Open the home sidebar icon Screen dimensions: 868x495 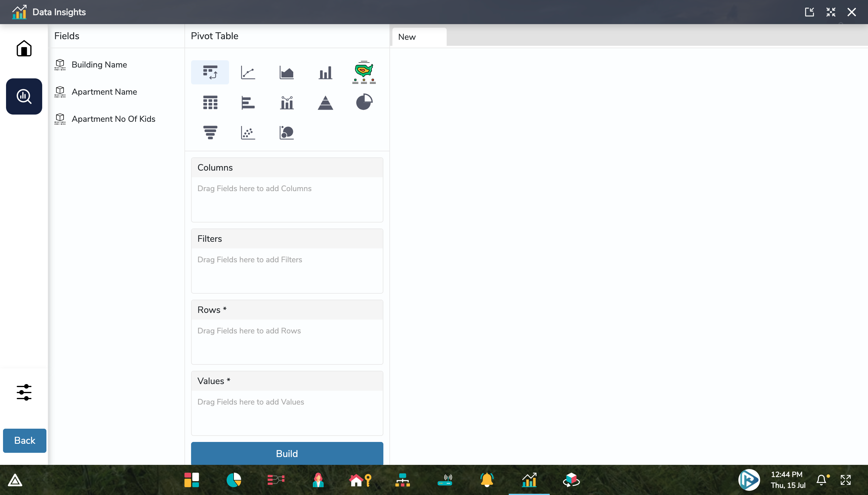(x=24, y=48)
